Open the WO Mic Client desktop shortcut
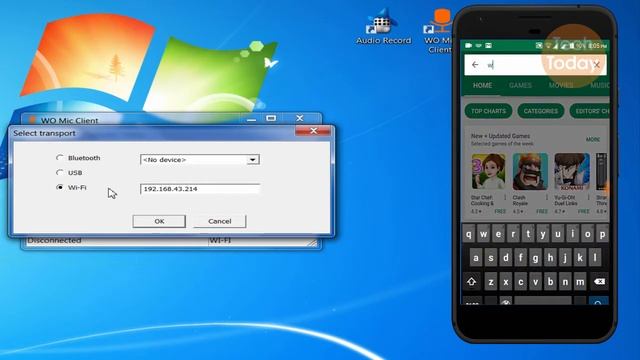 pos(439,31)
